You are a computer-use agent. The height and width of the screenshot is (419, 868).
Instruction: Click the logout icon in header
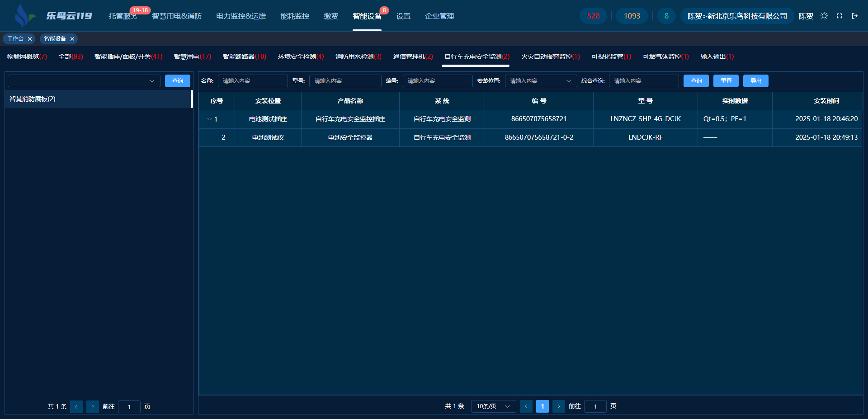point(855,16)
